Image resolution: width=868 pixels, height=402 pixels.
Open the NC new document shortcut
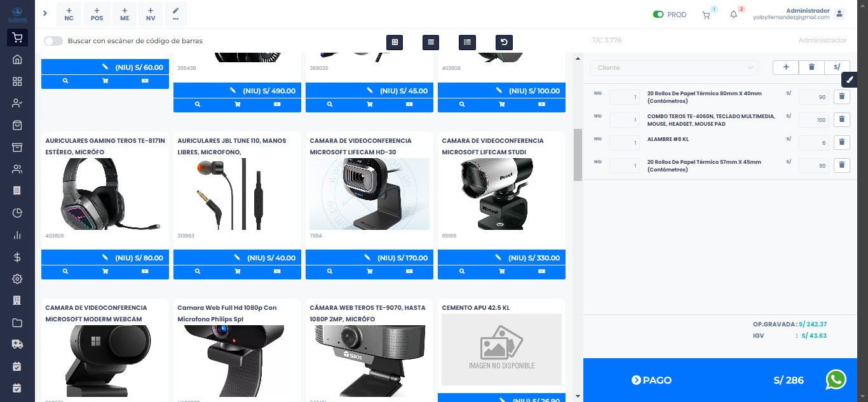pyautogui.click(x=69, y=14)
